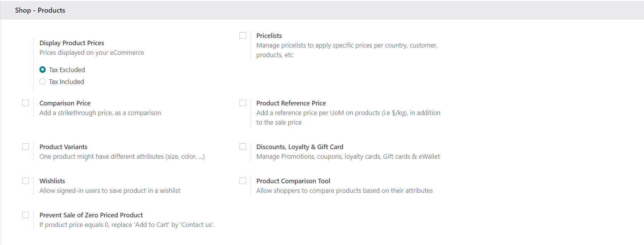Click the Comparison Price label text
This screenshot has height=245, width=644.
click(x=65, y=103)
